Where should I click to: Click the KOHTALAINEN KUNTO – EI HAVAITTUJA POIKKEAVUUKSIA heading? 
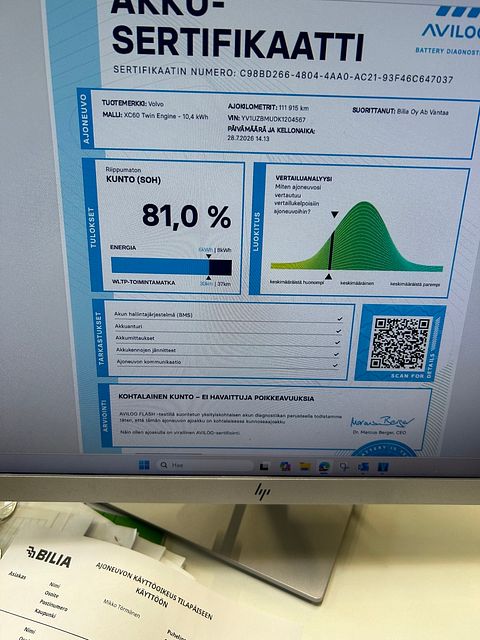[216, 398]
